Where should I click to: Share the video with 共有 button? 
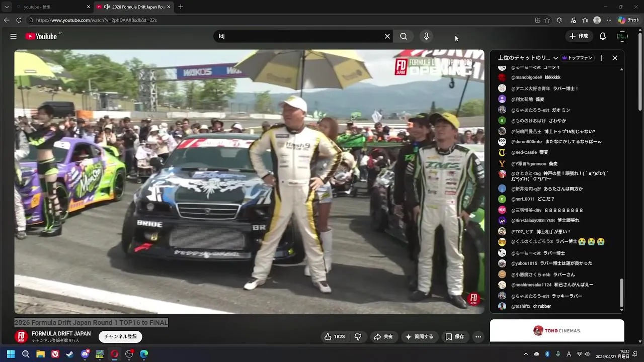click(x=383, y=337)
